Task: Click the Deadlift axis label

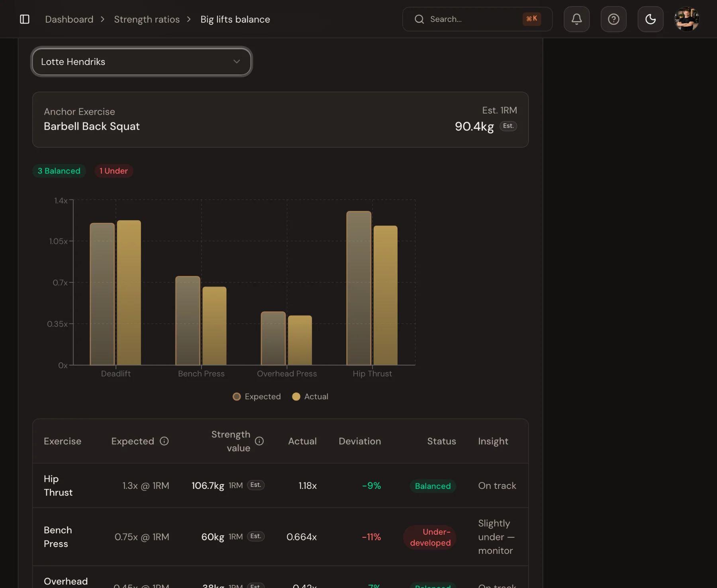Action: pyautogui.click(x=116, y=374)
